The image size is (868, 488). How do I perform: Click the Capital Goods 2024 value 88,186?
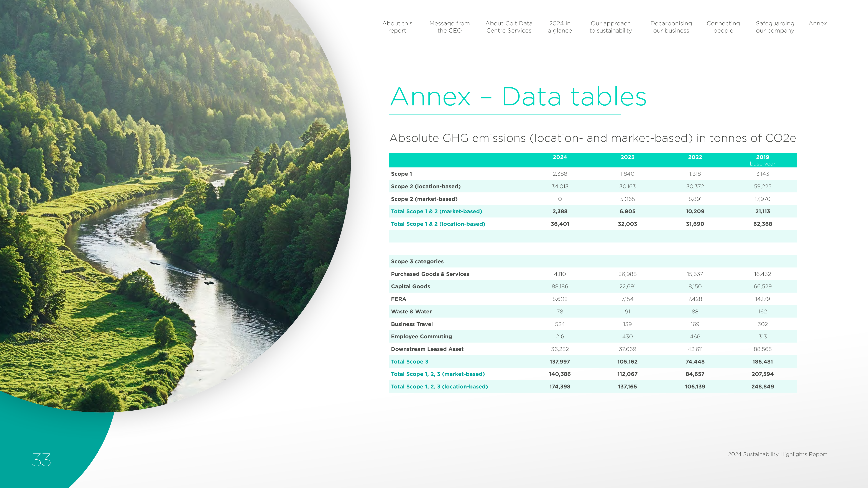tap(560, 287)
